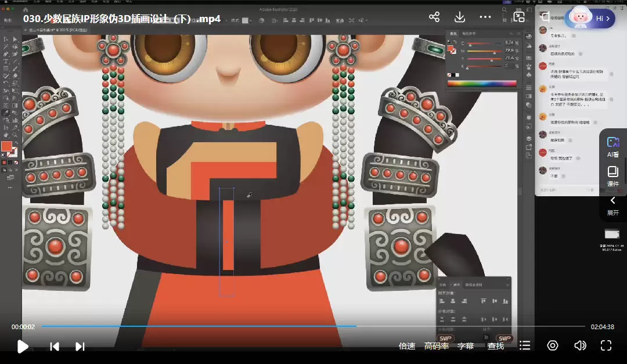Open the 课件 courseware button
Viewport: 627px width, 364px height.
point(613,176)
